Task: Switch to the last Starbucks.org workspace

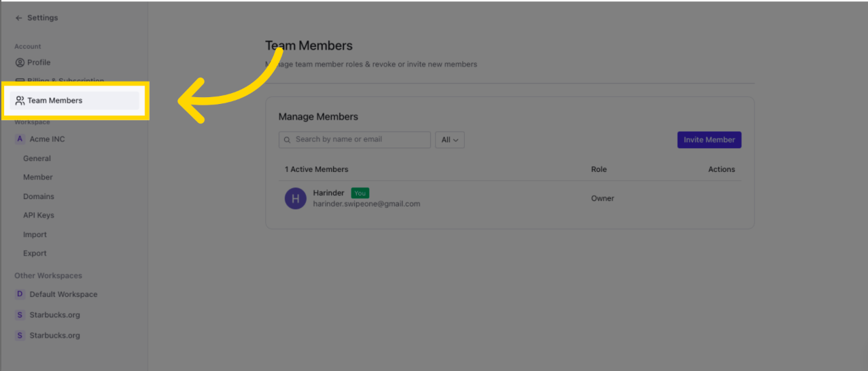Action: pos(54,336)
